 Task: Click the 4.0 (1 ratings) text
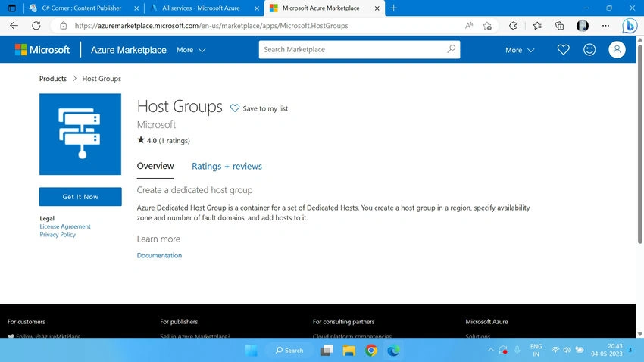(168, 140)
